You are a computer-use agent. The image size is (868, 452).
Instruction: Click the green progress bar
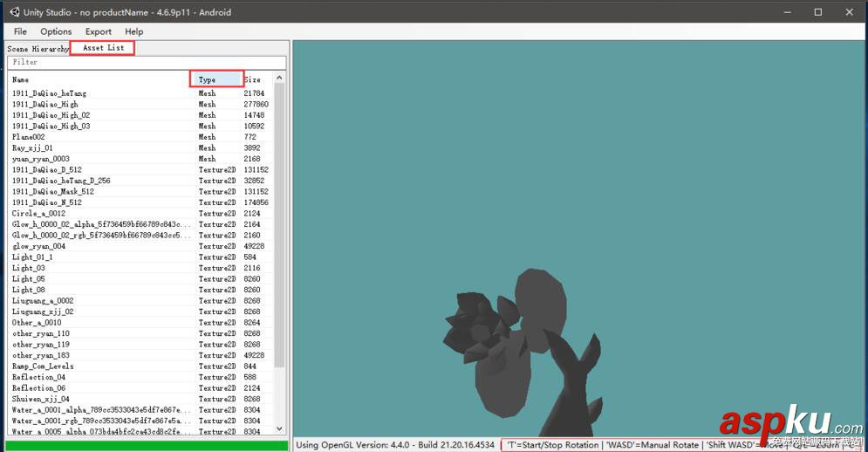pyautogui.click(x=147, y=445)
